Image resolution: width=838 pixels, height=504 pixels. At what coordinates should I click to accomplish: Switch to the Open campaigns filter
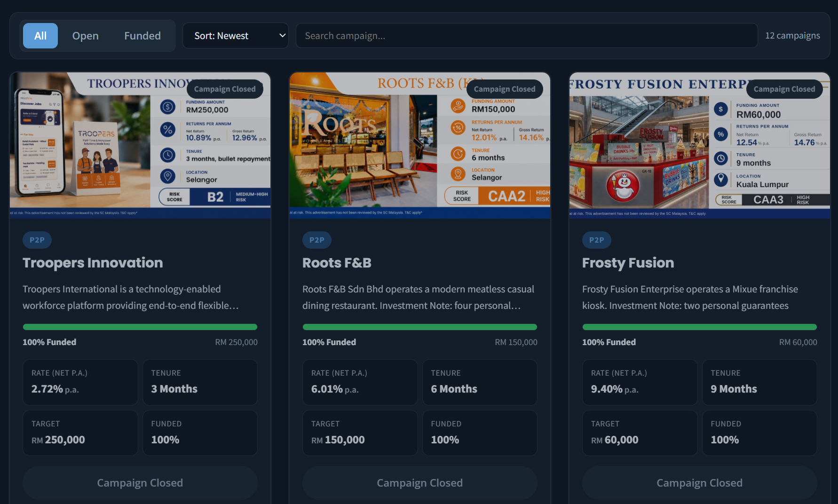coord(85,36)
